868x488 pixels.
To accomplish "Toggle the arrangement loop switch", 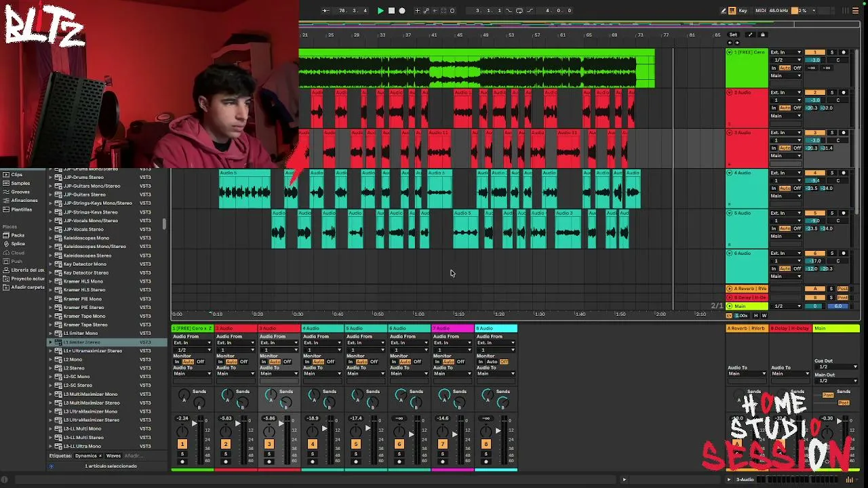I will click(x=519, y=11).
